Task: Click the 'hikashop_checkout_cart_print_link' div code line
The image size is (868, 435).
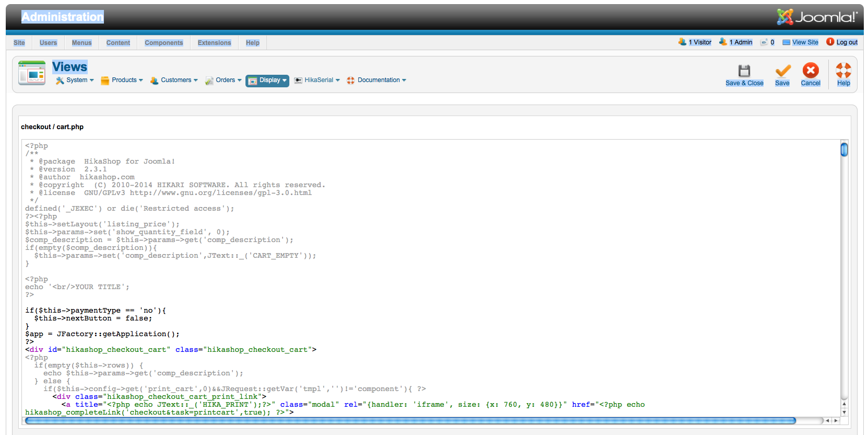Action: click(159, 397)
